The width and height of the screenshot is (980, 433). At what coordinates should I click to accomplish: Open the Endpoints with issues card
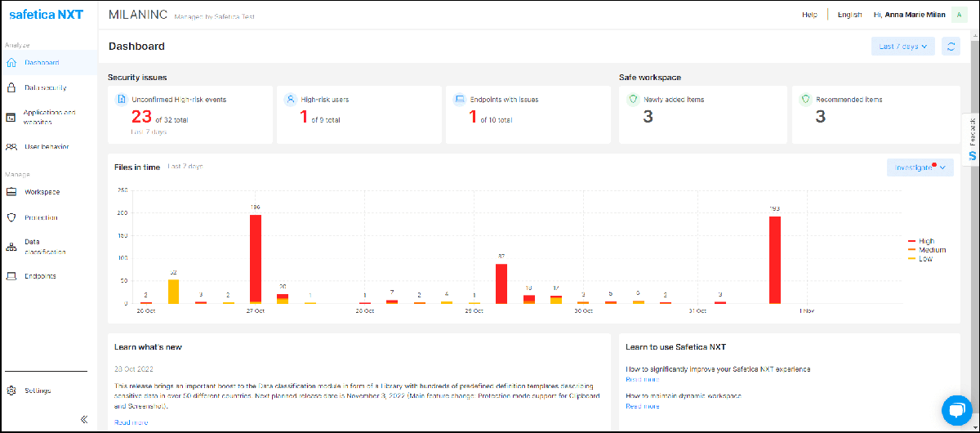click(528, 114)
